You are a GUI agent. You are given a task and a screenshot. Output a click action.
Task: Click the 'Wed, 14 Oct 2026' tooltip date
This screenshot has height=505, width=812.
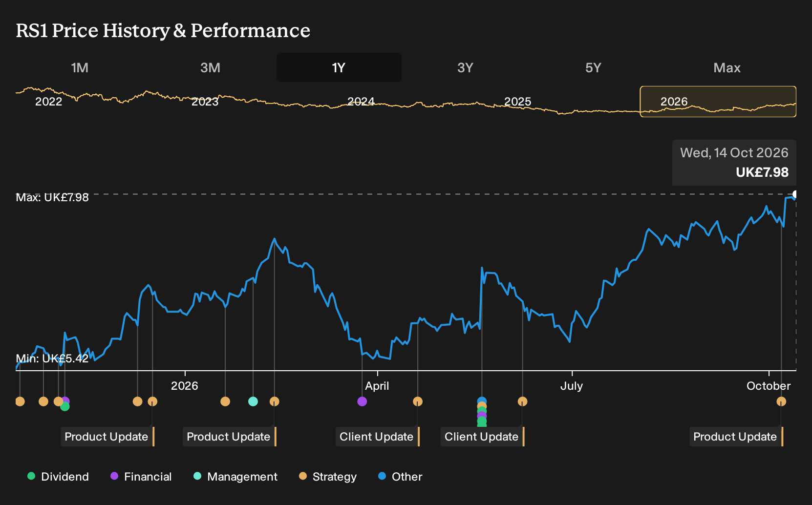pos(734,153)
